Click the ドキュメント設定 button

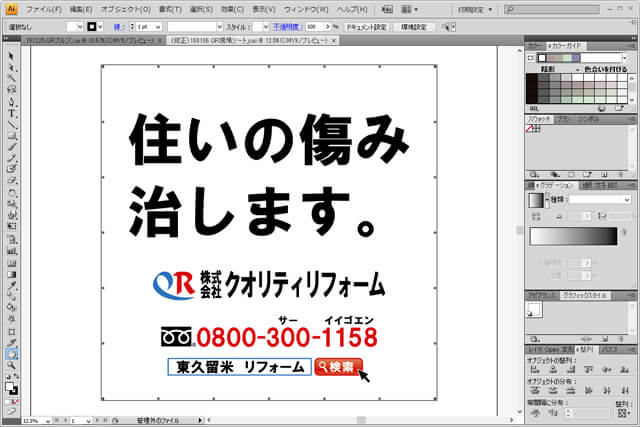click(366, 27)
